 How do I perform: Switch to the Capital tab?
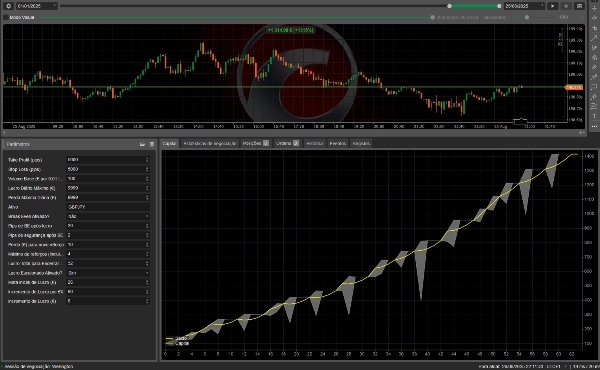169,143
